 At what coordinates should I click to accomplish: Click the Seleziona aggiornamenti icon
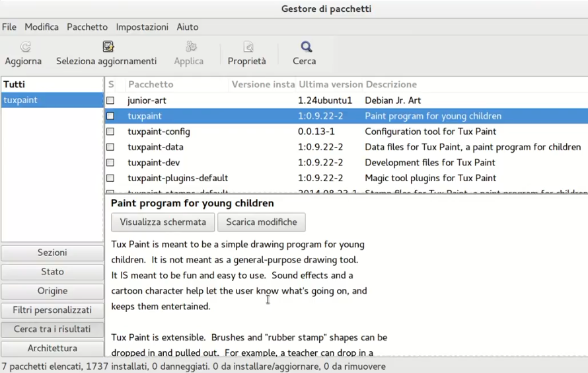[x=108, y=47]
